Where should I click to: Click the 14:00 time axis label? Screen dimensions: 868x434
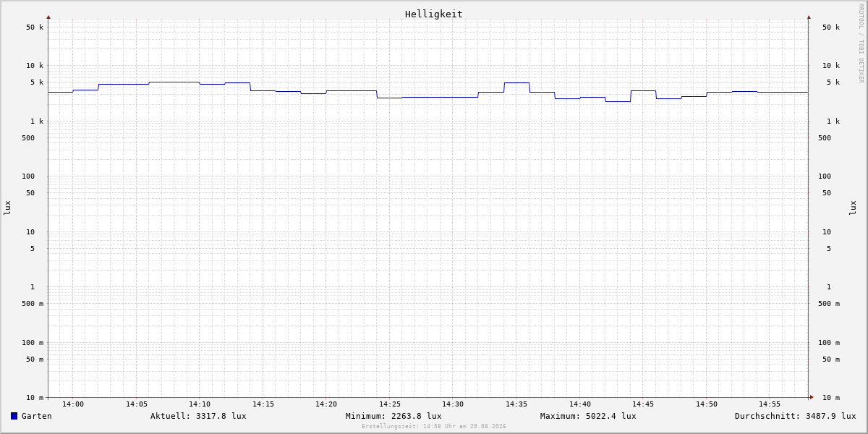tap(73, 404)
